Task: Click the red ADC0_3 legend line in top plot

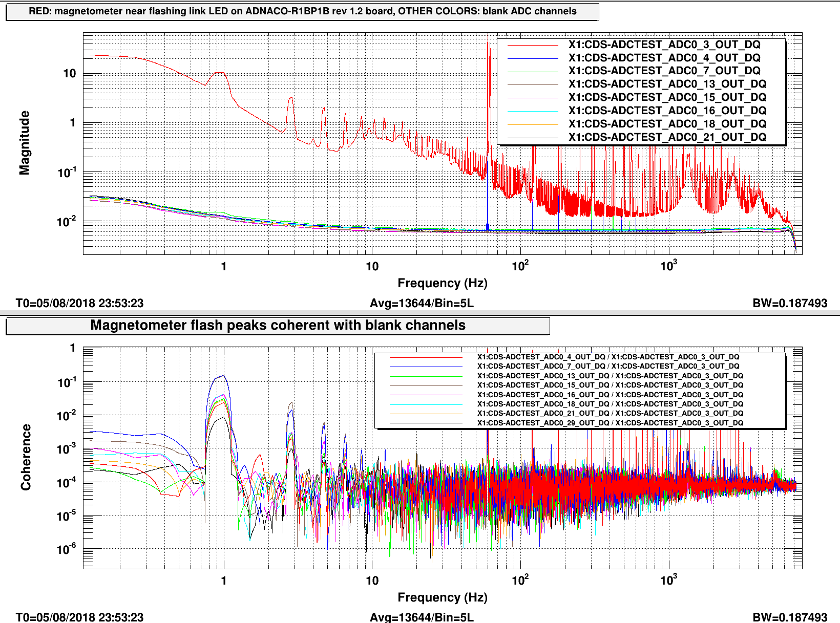Action: coord(533,45)
